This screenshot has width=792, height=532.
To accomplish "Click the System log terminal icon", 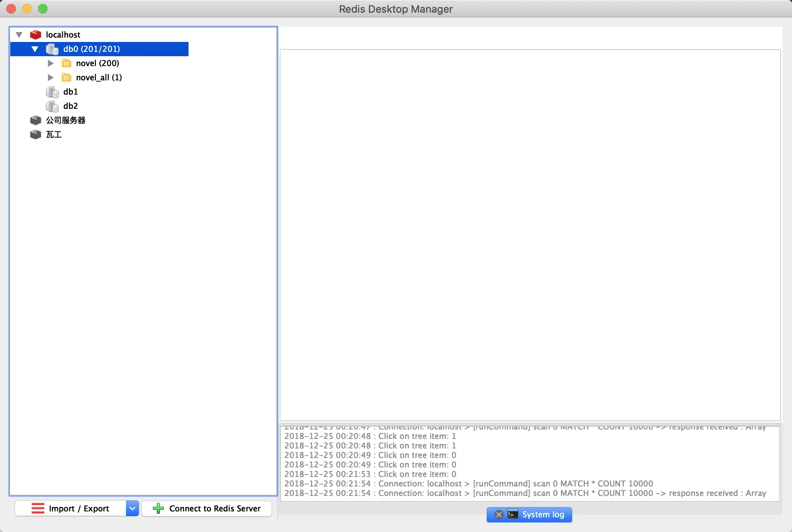I will point(513,514).
